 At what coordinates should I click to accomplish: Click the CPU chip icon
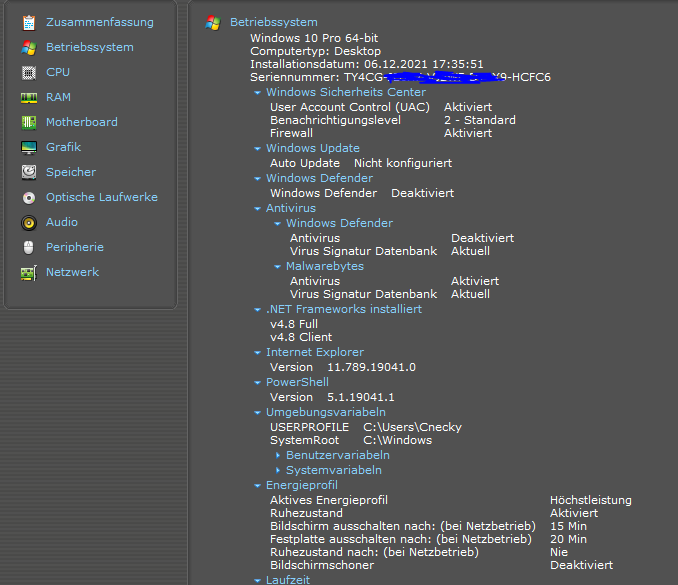click(x=29, y=73)
